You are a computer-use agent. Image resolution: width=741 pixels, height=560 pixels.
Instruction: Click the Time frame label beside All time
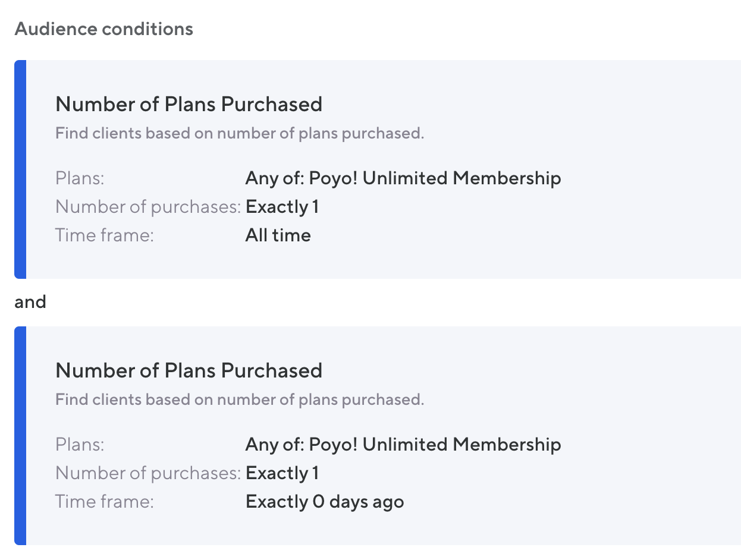(105, 235)
